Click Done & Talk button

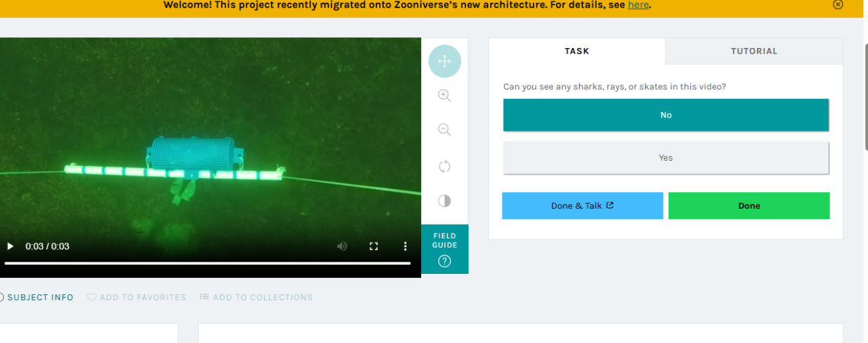point(583,205)
